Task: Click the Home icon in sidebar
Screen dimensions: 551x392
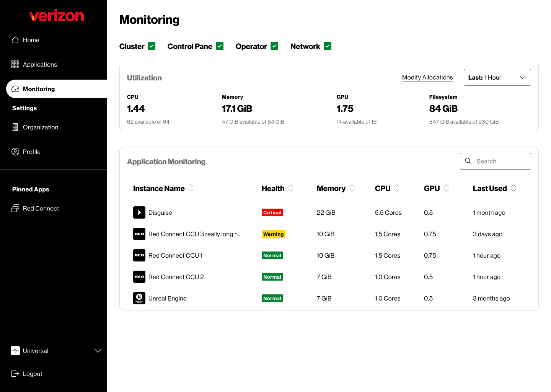Action: 15,40
